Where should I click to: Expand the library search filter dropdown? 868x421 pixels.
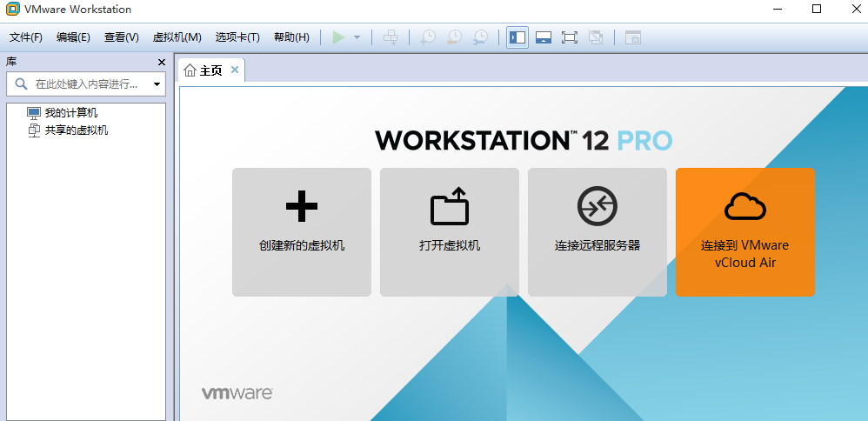[x=157, y=84]
